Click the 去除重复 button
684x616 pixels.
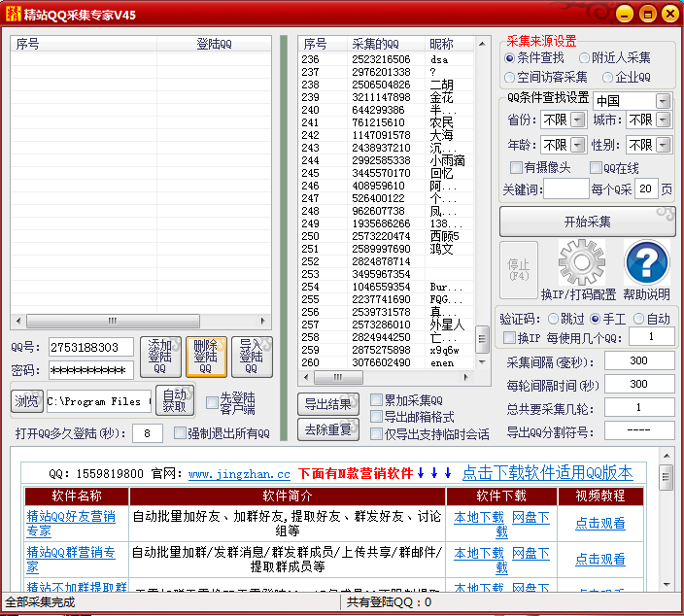click(x=328, y=429)
